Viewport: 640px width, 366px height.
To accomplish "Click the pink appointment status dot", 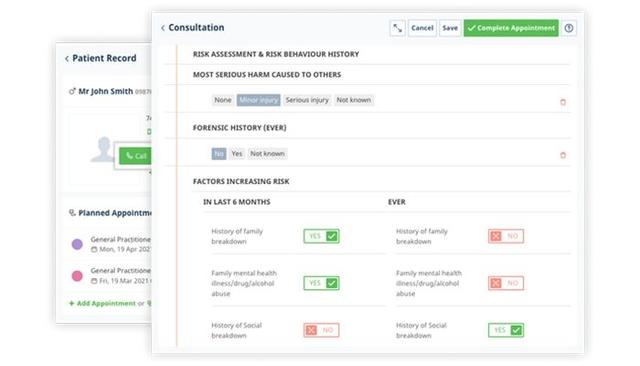I will pyautogui.click(x=77, y=276).
